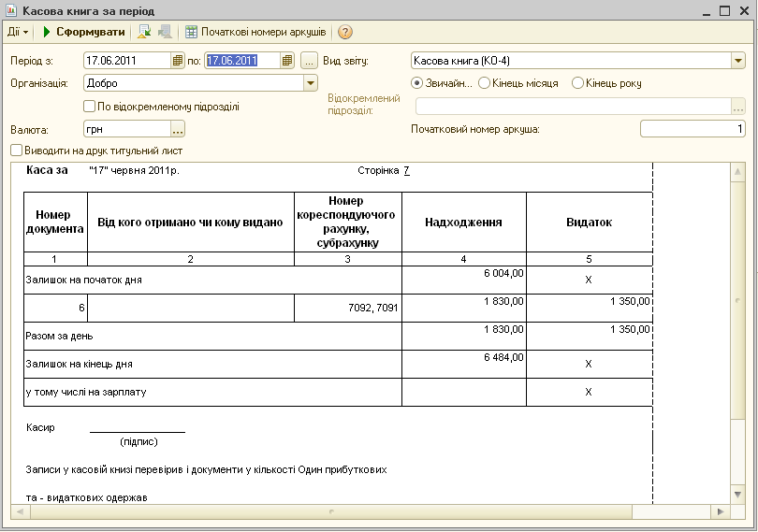Screen dimensions: 758x532
Task: Click the Відокремлений підрозділ ellipsis button
Action: [737, 107]
